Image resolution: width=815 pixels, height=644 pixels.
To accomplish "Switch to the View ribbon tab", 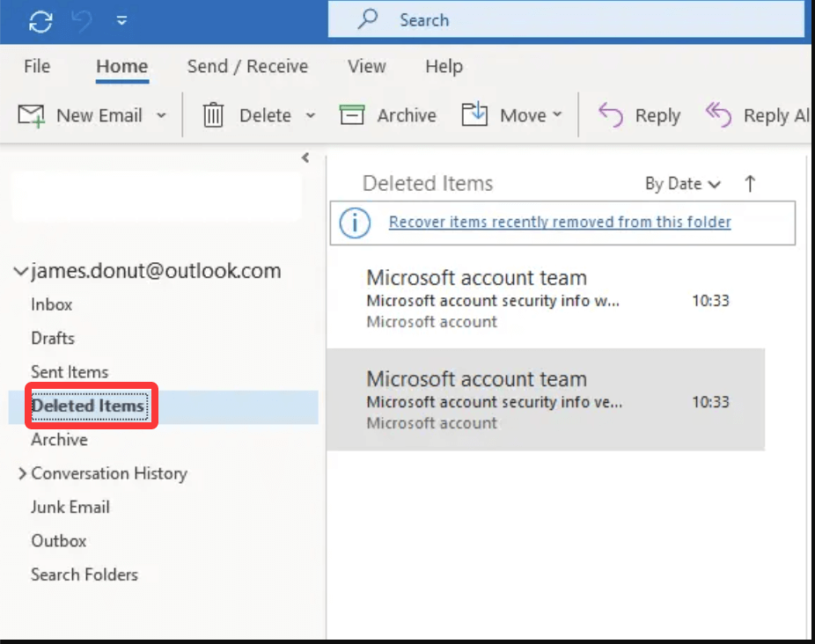I will (x=366, y=66).
